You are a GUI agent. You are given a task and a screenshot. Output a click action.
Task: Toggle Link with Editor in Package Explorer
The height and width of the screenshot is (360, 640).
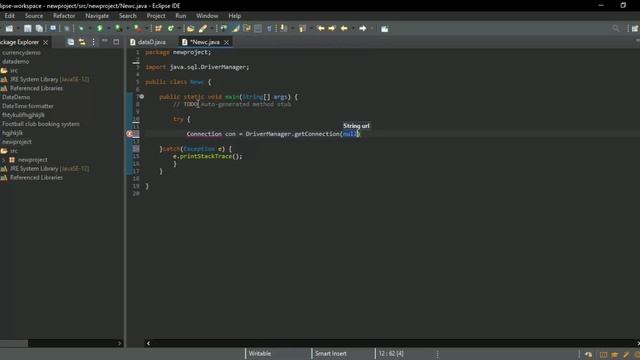(82, 42)
